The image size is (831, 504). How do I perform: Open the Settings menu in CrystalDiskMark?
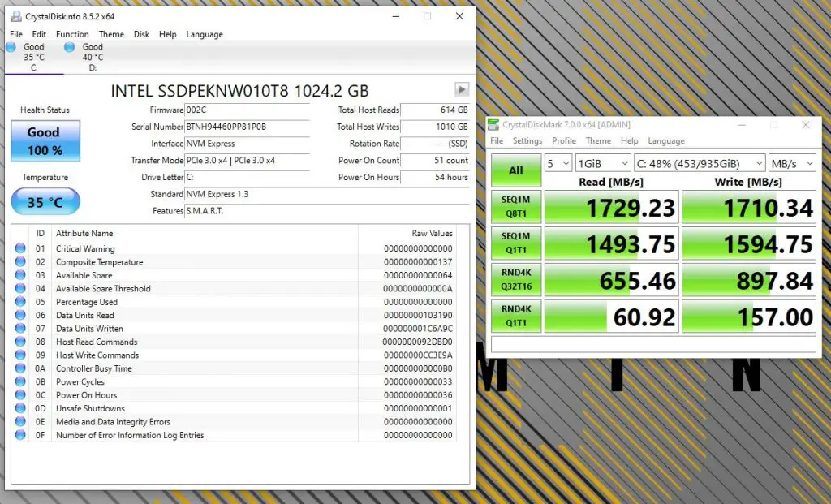click(527, 140)
